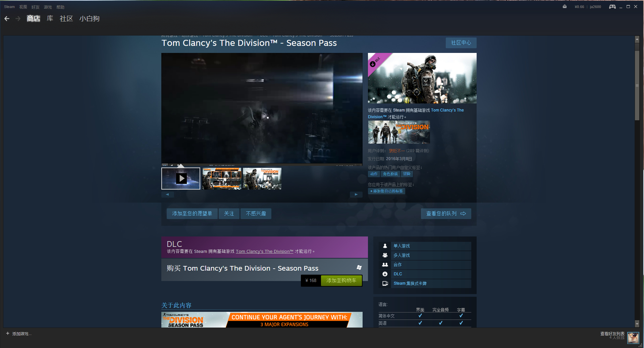Click the Season Pass header image
Screen dimensions: 644x348
point(422,78)
